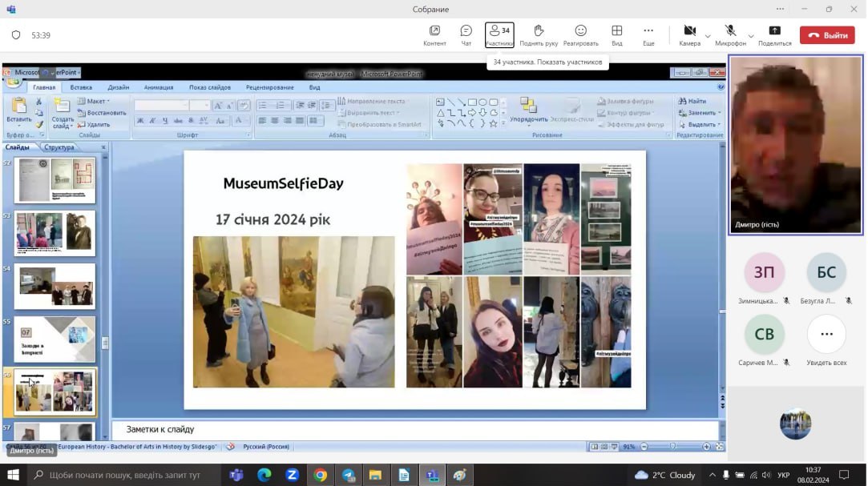Screen dimensions: 868x486
Task: Unmute the microphone
Action: point(730,31)
